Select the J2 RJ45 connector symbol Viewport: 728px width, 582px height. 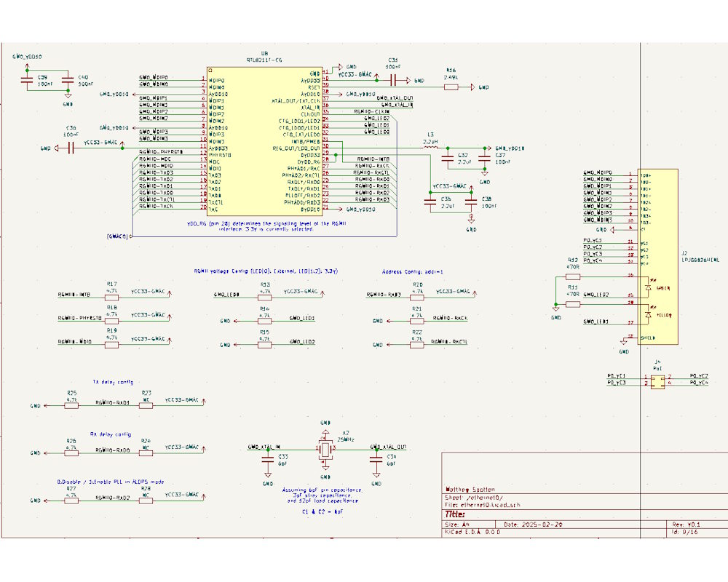[x=657, y=255]
